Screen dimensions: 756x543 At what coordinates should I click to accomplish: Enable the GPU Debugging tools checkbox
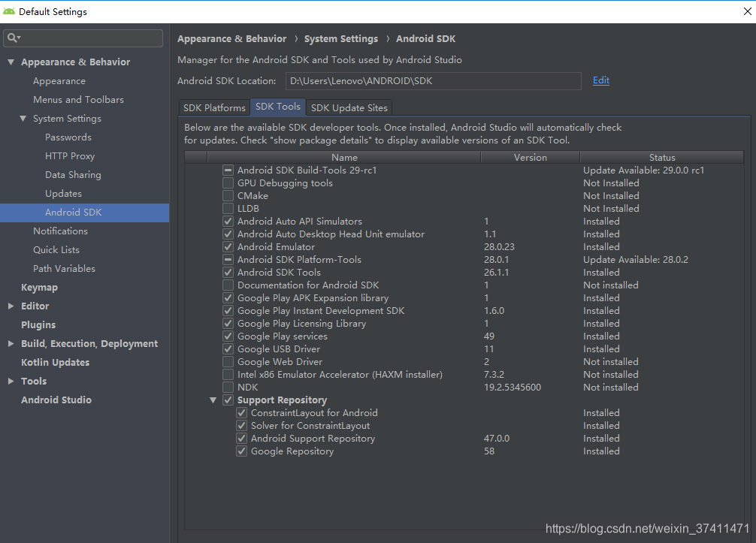[x=228, y=183]
